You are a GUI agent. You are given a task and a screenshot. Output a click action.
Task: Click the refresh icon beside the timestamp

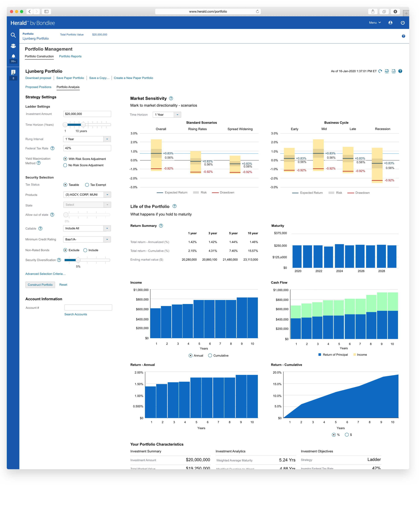[380, 71]
